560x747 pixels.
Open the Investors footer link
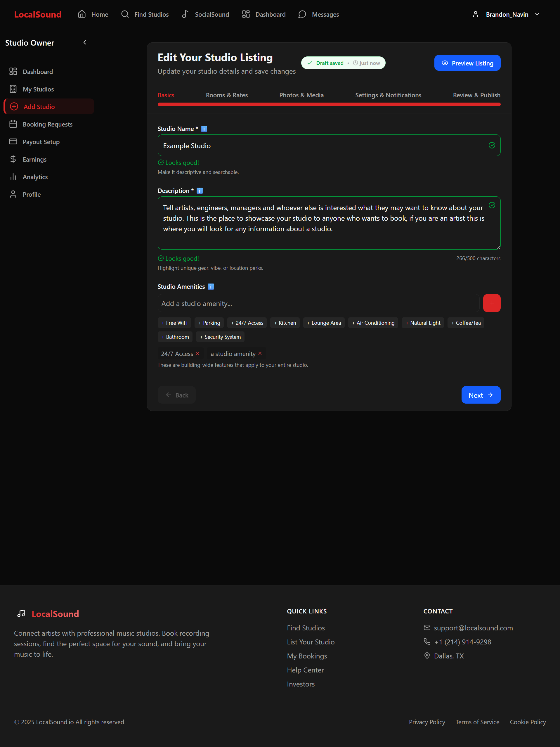[x=300, y=684]
